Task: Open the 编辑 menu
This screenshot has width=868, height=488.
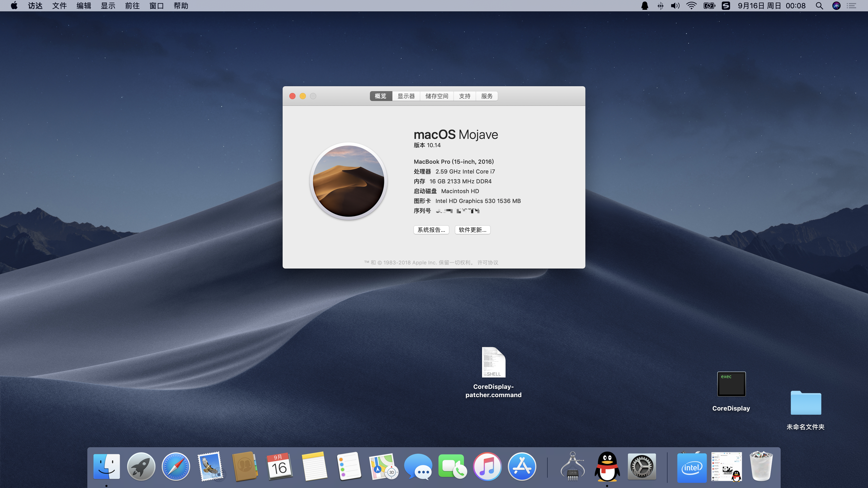Action: [x=83, y=6]
